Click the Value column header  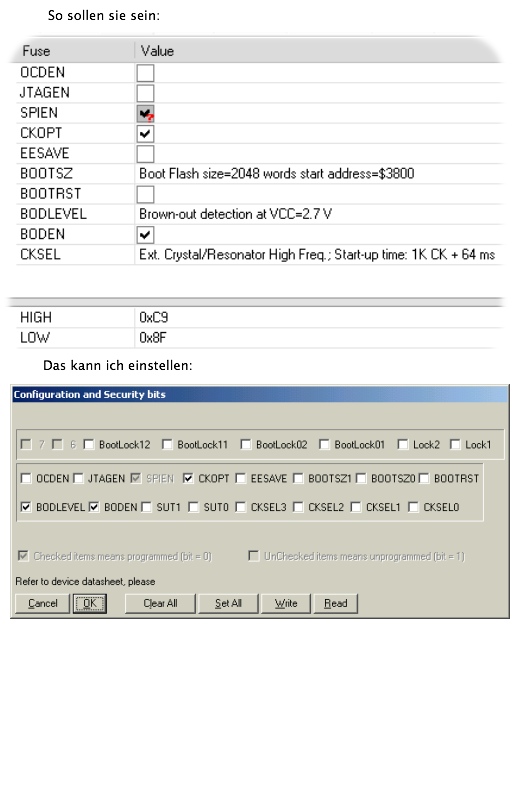[x=157, y=51]
